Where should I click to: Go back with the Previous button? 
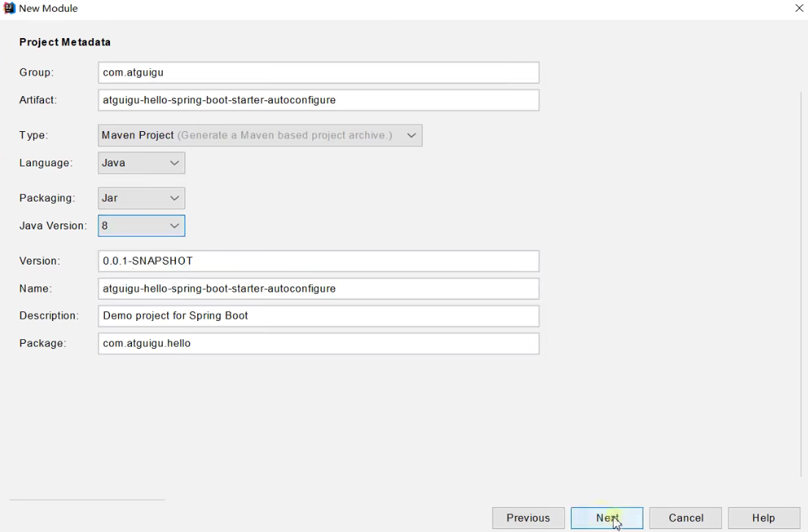pyautogui.click(x=528, y=518)
